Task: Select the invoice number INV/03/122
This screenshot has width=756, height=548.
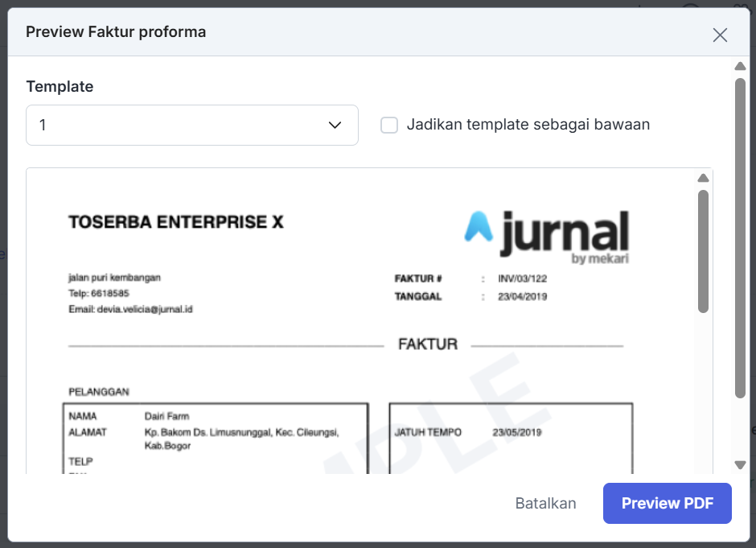Action: coord(521,278)
